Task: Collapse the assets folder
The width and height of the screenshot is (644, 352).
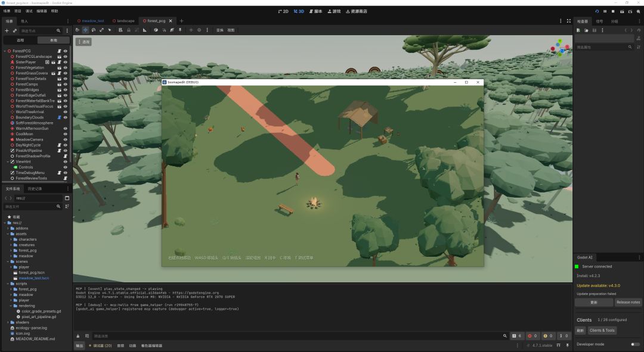Action: 8,234
